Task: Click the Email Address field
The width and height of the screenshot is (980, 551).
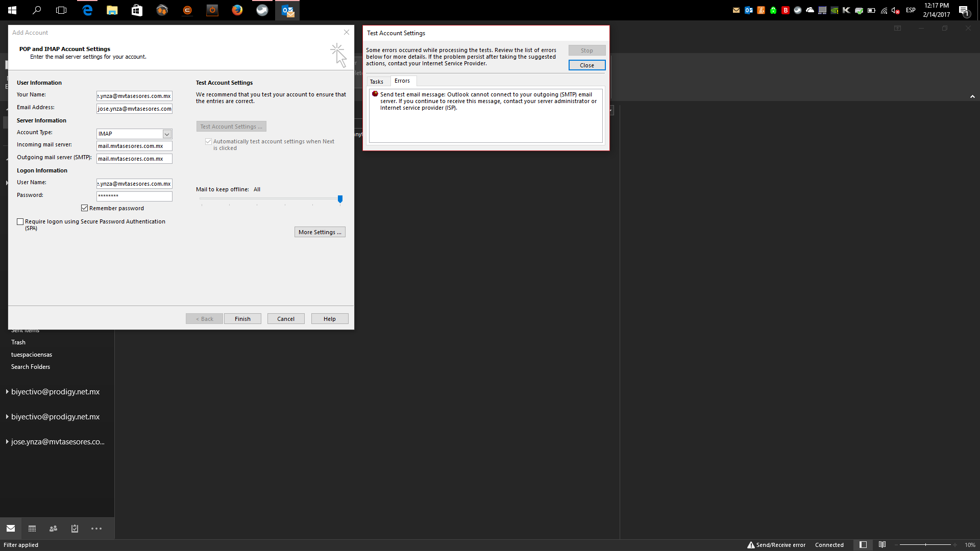Action: tap(135, 109)
